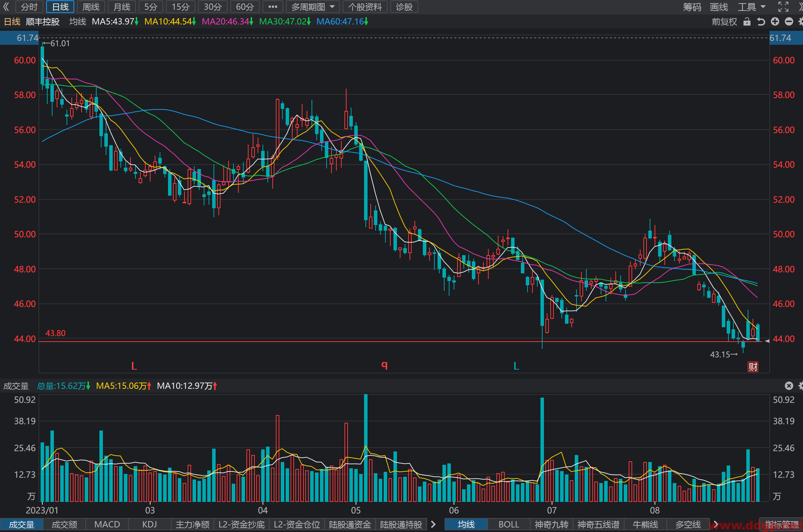
Task: Toggle the 前复权 price adjustment mode
Action: (724, 22)
